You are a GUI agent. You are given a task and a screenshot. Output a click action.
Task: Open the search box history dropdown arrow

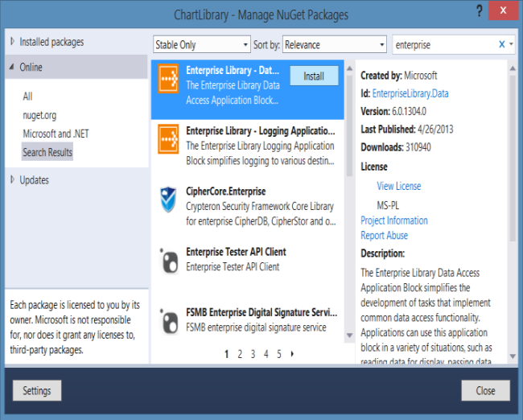(x=511, y=44)
